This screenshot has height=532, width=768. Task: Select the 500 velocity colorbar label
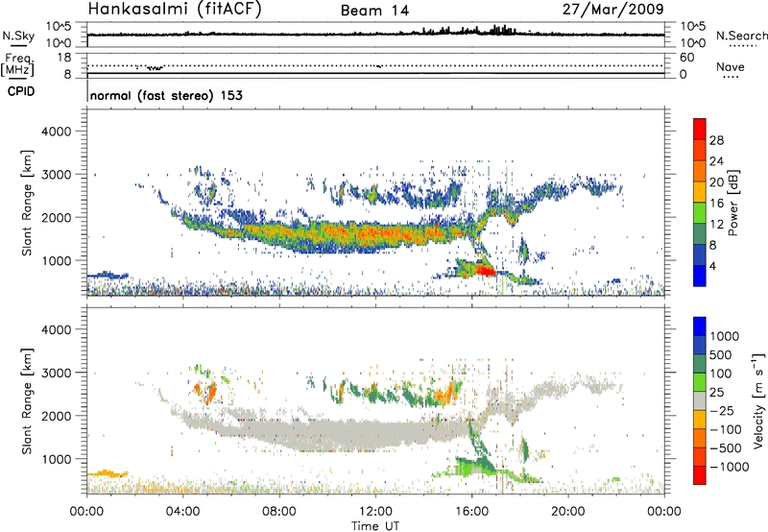click(x=721, y=354)
